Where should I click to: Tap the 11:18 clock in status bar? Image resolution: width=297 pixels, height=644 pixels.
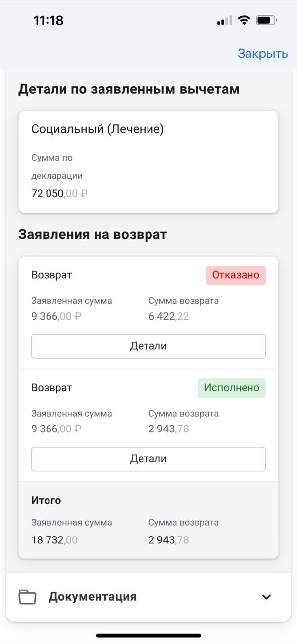click(49, 21)
